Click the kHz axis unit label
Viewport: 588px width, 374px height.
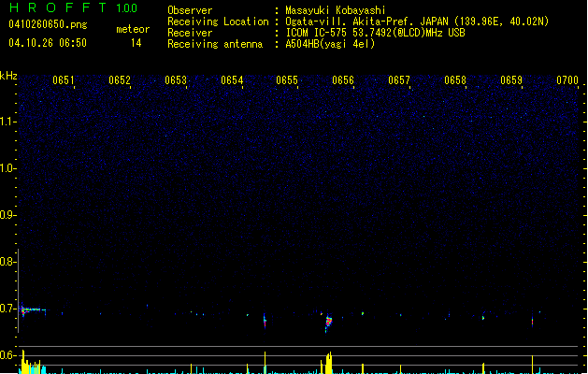[x=8, y=76]
